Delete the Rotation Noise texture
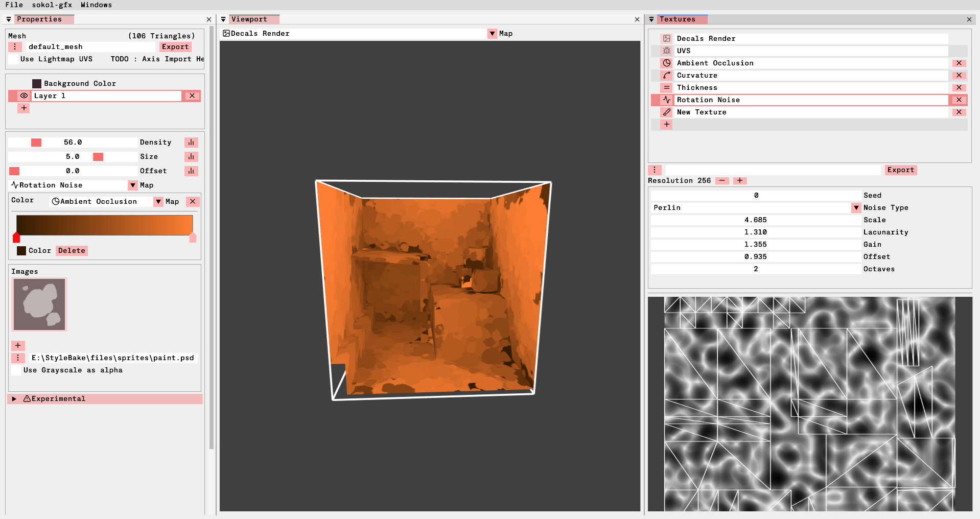The image size is (980, 519). pos(959,100)
